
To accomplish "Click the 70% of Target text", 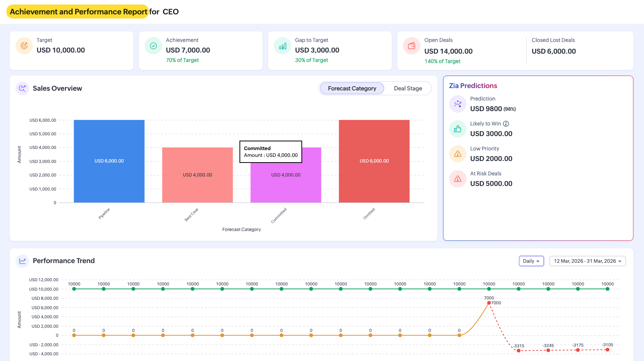I will (x=182, y=60).
